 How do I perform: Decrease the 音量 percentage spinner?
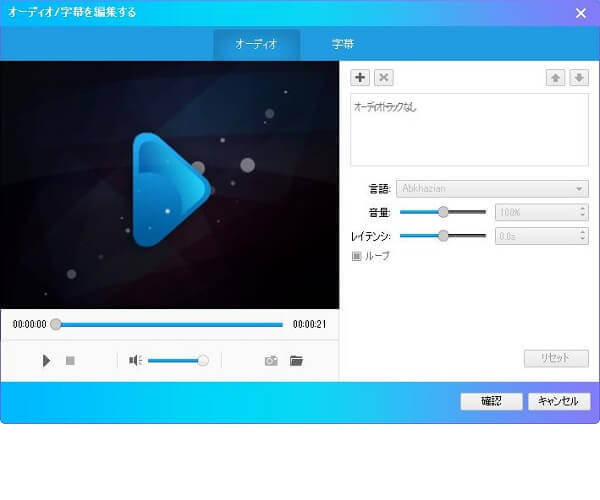point(582,216)
